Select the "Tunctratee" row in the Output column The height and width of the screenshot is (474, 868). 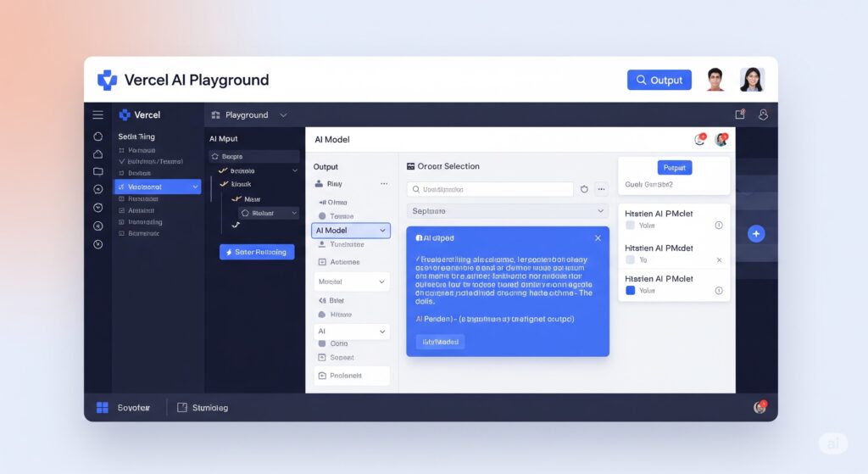342,244
